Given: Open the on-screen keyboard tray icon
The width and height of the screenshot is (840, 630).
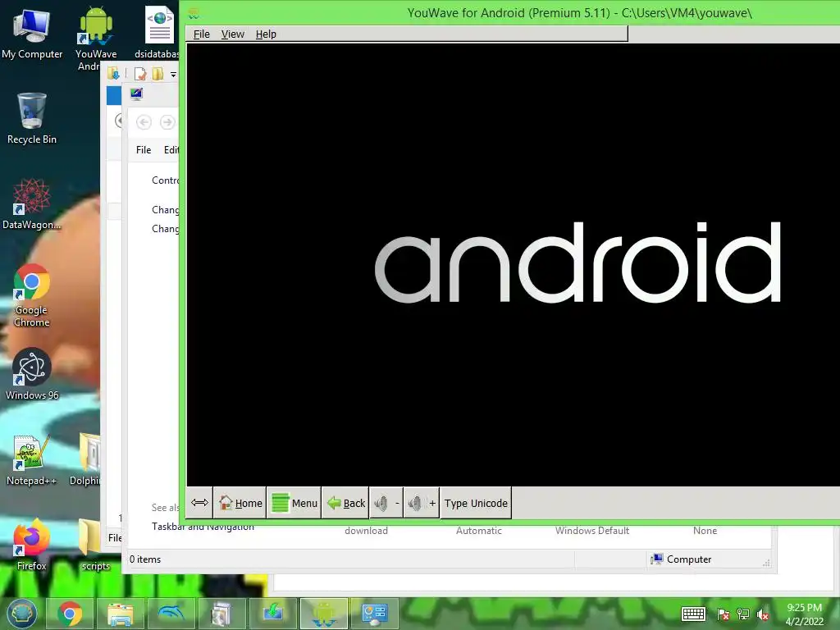Looking at the screenshot, I should (693, 614).
